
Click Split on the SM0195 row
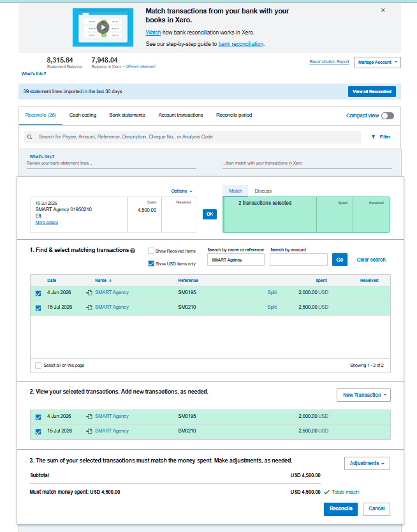point(272,292)
